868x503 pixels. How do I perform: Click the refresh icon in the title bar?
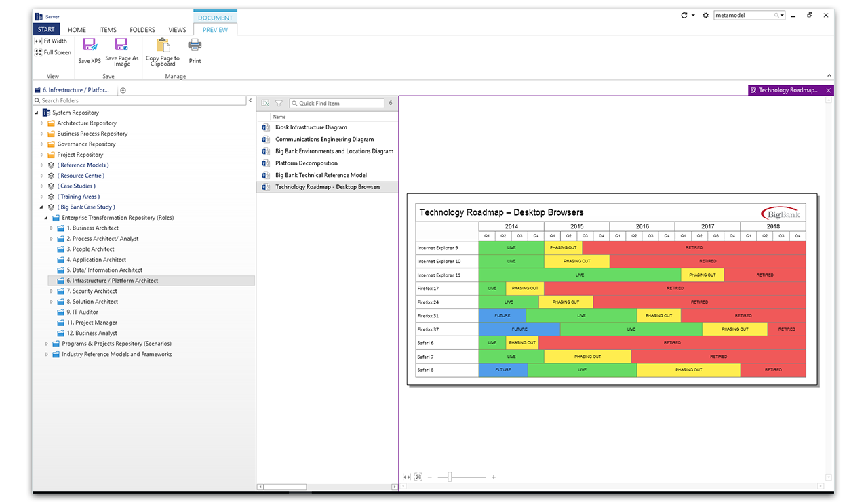[x=684, y=15]
